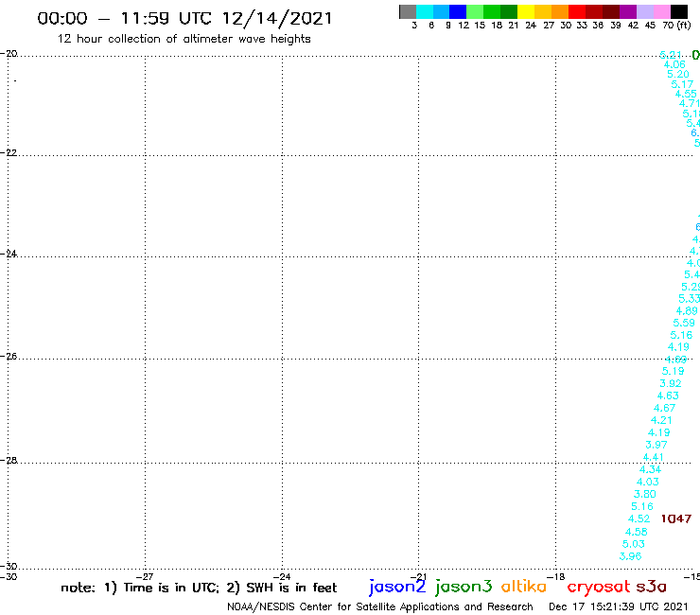Click the wave height value 4.21
The image size is (700, 615).
(x=661, y=420)
